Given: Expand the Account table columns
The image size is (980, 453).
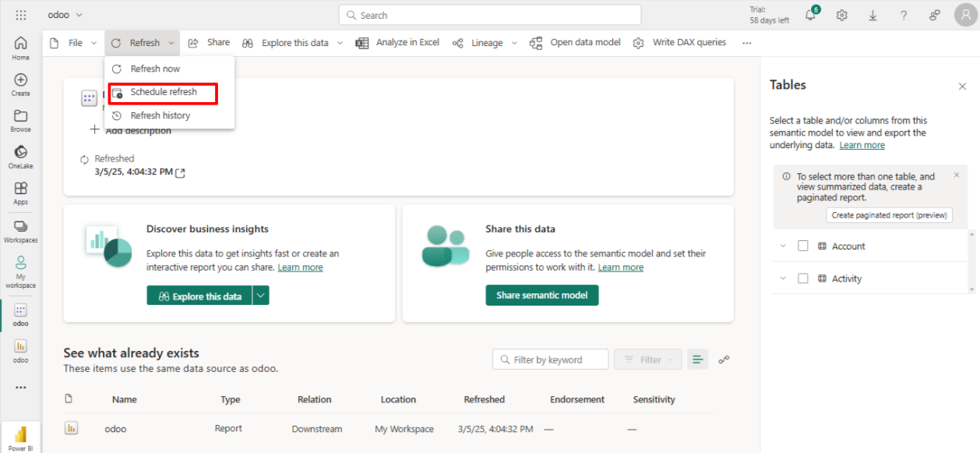Looking at the screenshot, I should (783, 246).
